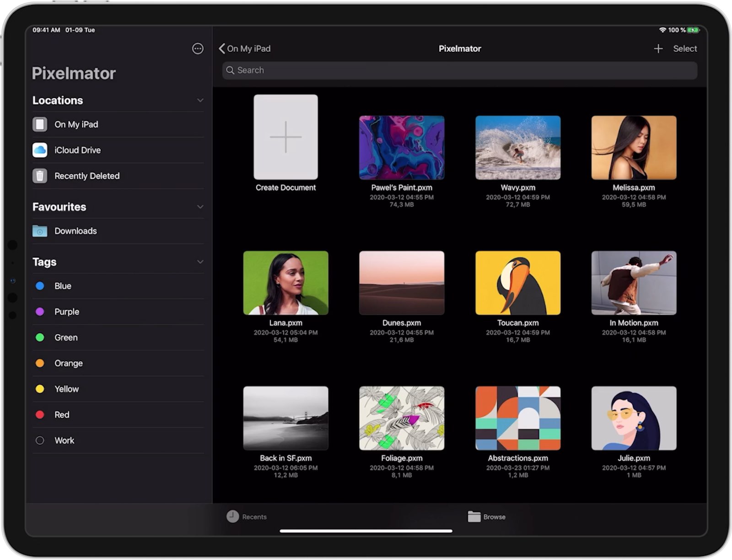Filter by the Red tag label

62,415
